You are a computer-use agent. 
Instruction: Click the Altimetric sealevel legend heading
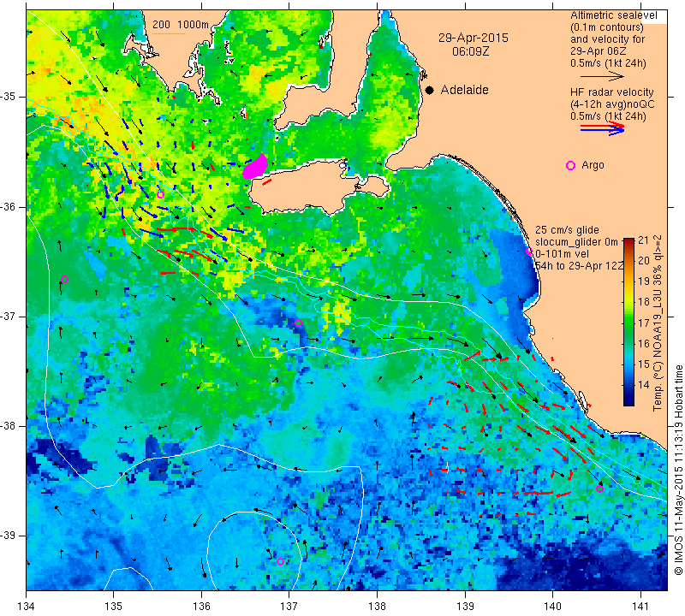pos(613,15)
